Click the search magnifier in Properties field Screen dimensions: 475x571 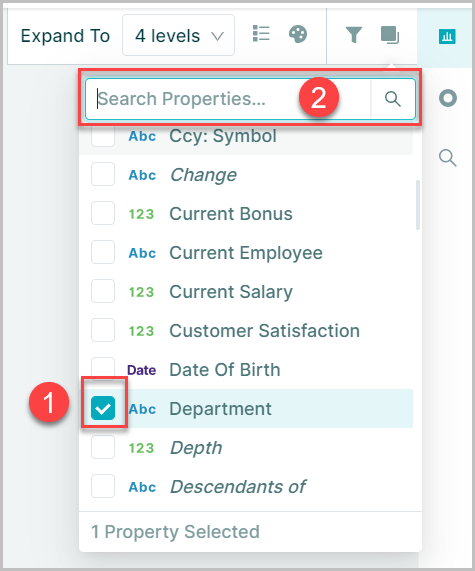tap(393, 99)
